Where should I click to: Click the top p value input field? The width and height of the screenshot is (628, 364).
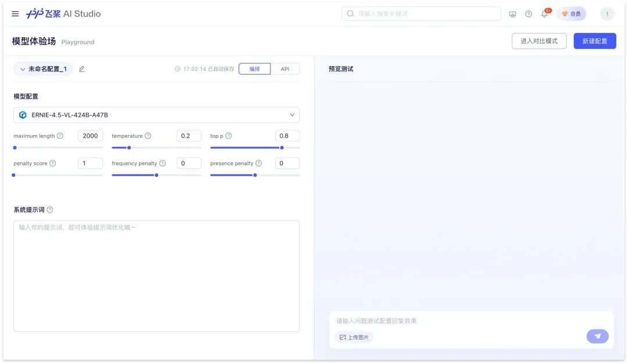pos(287,135)
